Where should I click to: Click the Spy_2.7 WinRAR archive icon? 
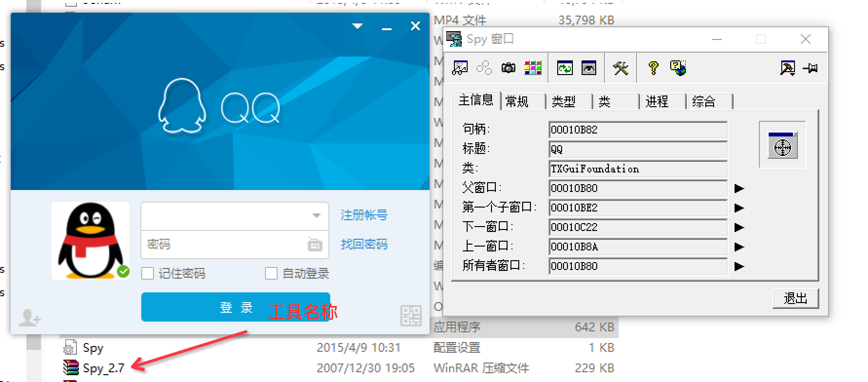[71, 367]
